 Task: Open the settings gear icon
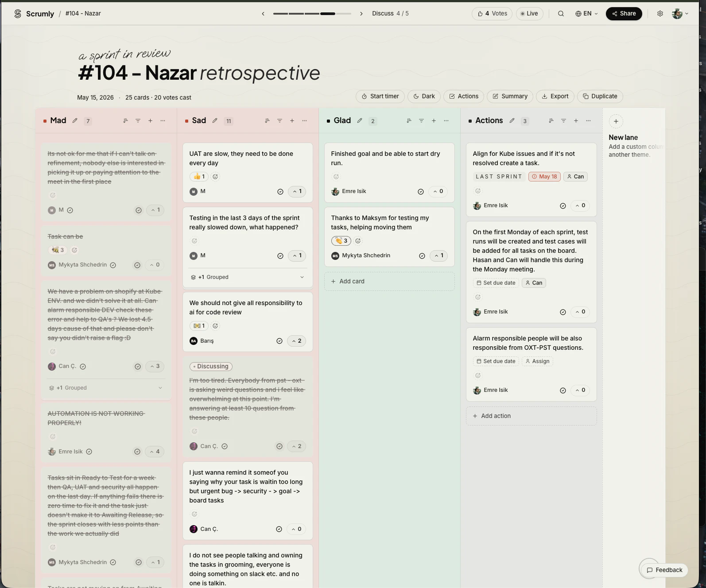pyautogui.click(x=660, y=14)
